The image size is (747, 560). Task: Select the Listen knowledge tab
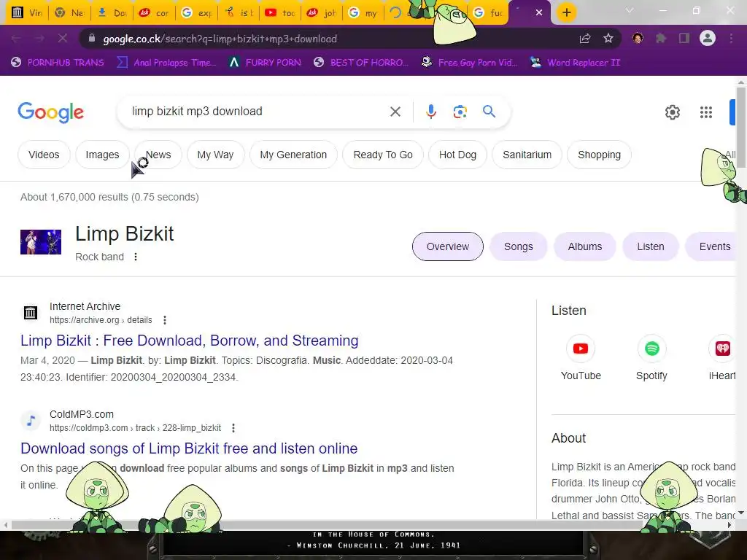pyautogui.click(x=650, y=246)
